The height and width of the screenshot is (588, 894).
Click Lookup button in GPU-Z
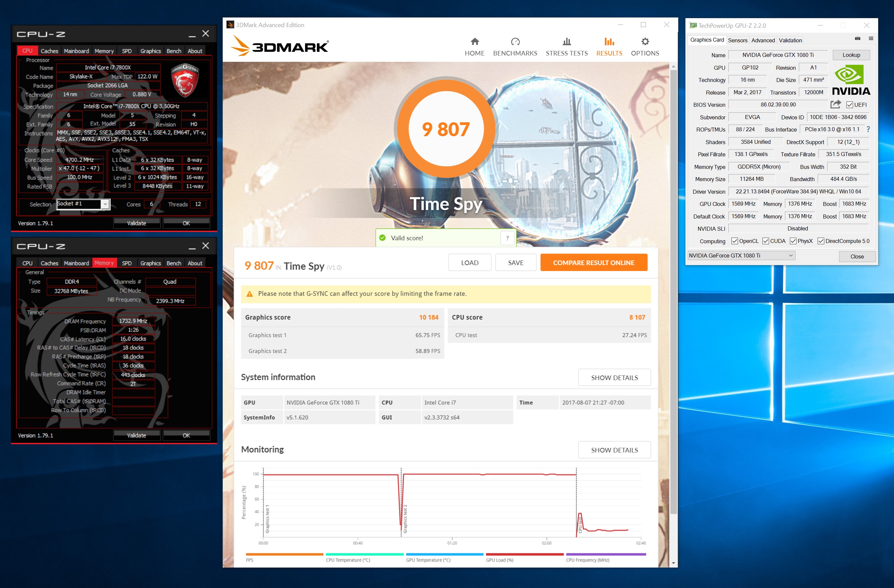click(x=851, y=55)
